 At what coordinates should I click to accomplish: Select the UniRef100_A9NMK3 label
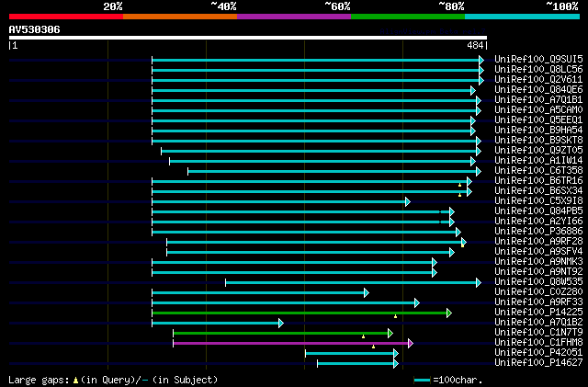tap(538, 262)
